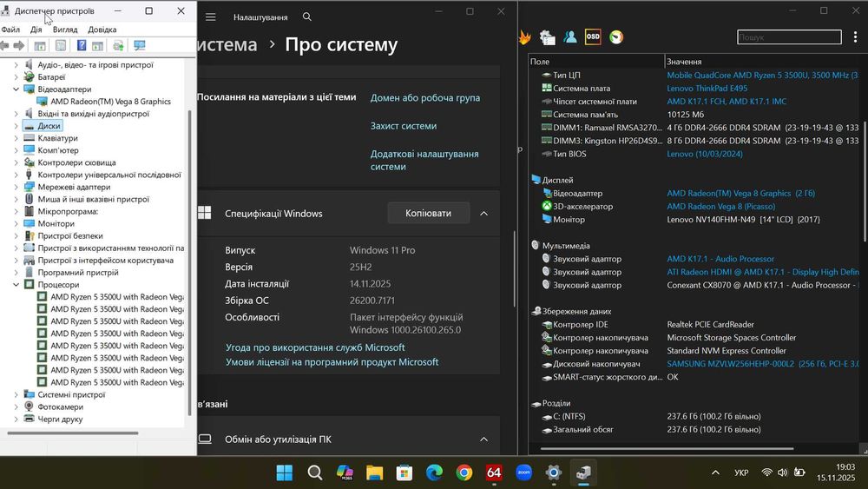
Task: Click the Properties sheet icon in Device Manager toolbar
Action: click(x=61, y=45)
